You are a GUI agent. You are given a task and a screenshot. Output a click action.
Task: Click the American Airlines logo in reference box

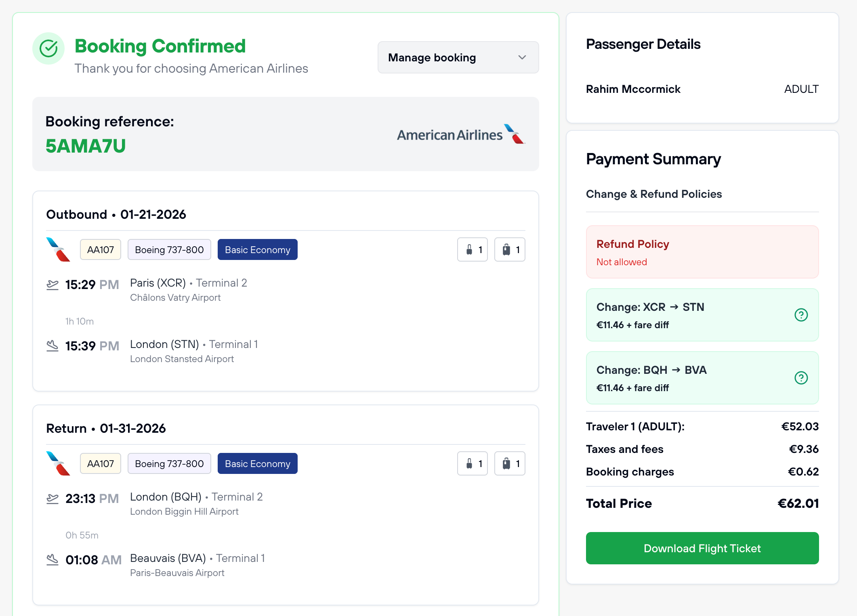[461, 134]
